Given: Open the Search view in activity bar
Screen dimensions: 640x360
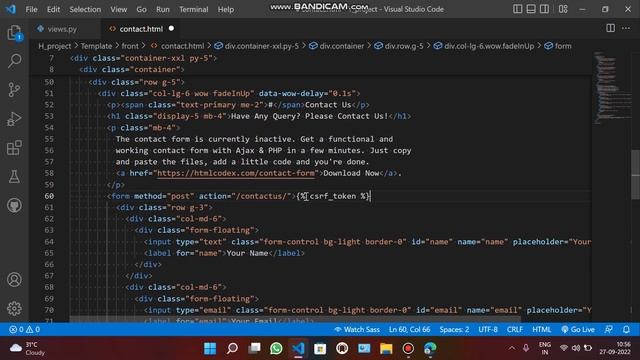Looking at the screenshot, I should 14,61.
